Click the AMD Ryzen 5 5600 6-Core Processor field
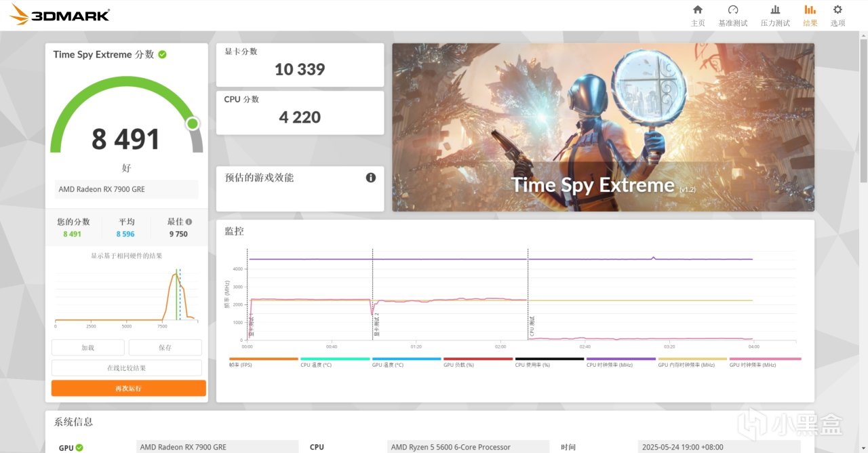This screenshot has width=868, height=453. pyautogui.click(x=469, y=447)
